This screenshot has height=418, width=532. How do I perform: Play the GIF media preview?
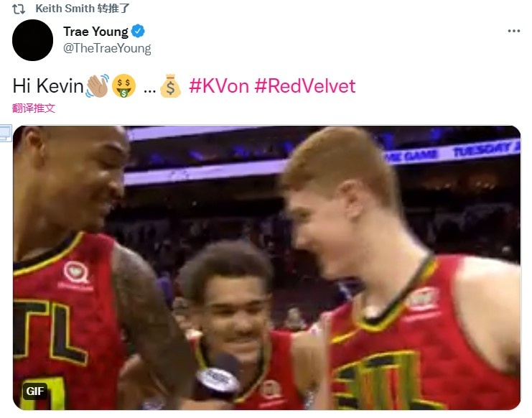[x=266, y=268]
